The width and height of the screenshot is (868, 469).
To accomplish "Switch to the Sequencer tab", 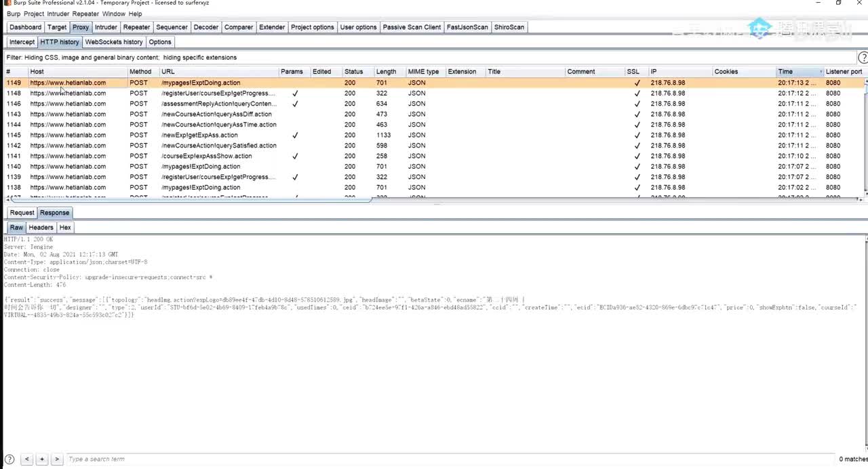I will pyautogui.click(x=172, y=27).
